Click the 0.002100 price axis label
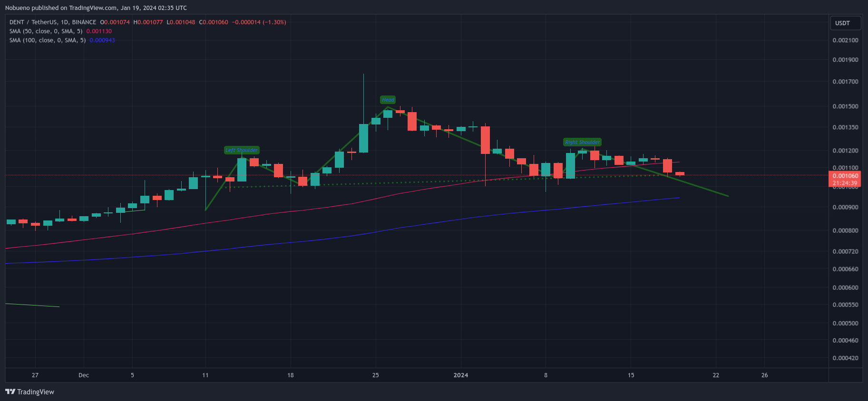 tap(845, 40)
